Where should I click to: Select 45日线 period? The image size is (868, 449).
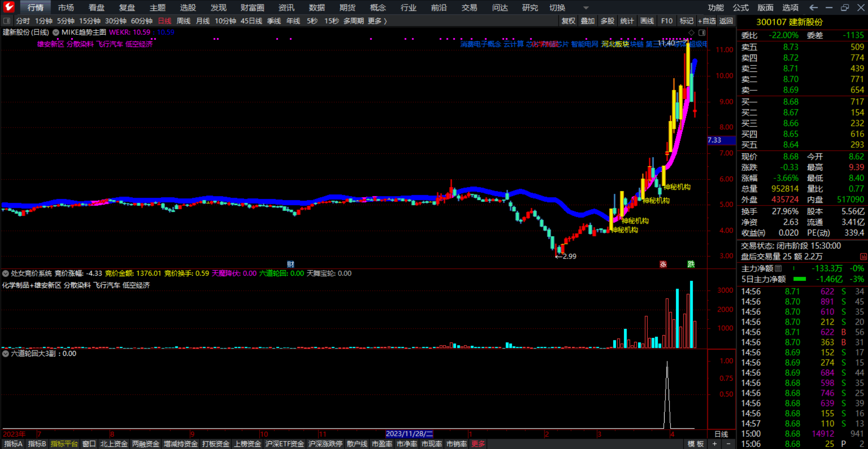pyautogui.click(x=251, y=21)
